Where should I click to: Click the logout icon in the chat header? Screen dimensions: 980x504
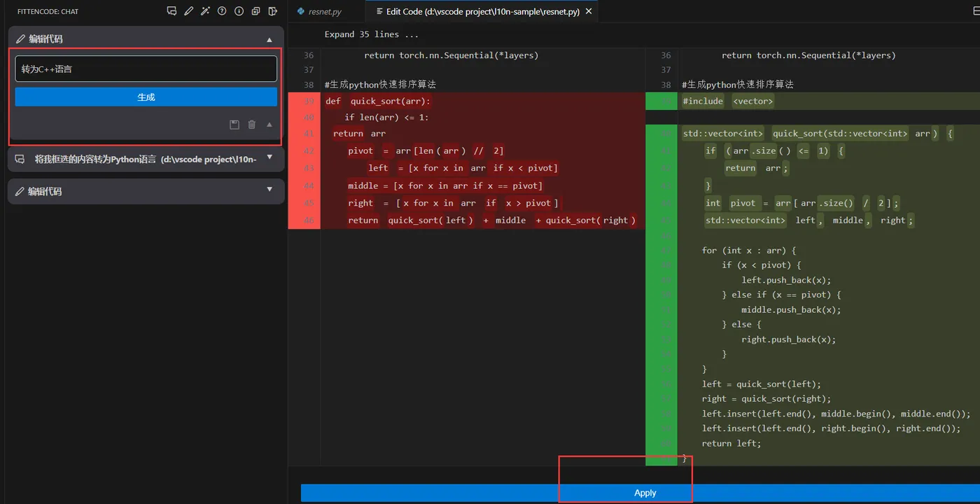click(272, 11)
